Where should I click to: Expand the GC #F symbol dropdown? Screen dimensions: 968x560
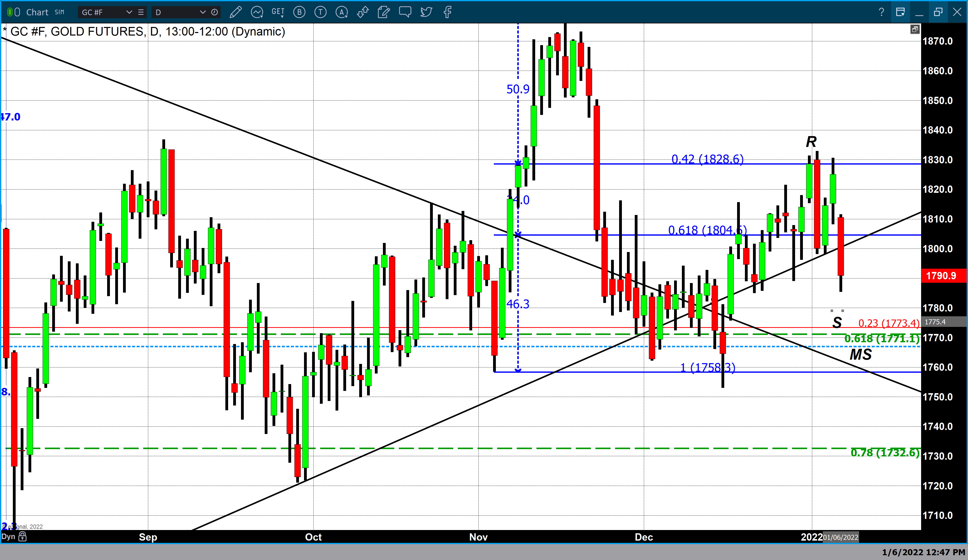tap(129, 12)
